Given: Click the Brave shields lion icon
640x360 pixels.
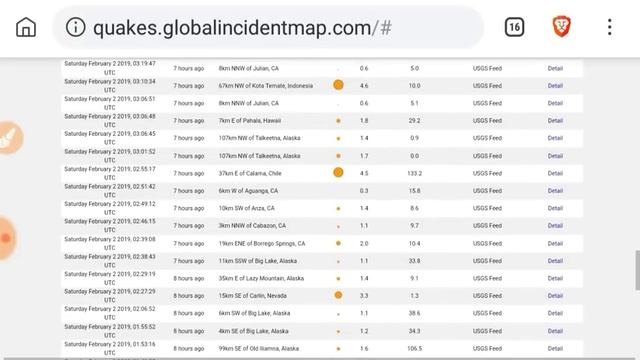Looking at the screenshot, I should click(562, 27).
